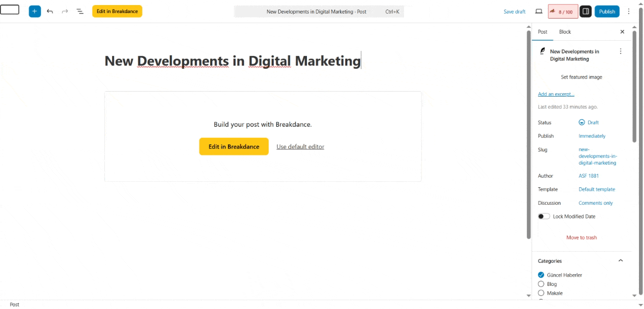Collapse the Categories panel chevron

click(x=620, y=261)
